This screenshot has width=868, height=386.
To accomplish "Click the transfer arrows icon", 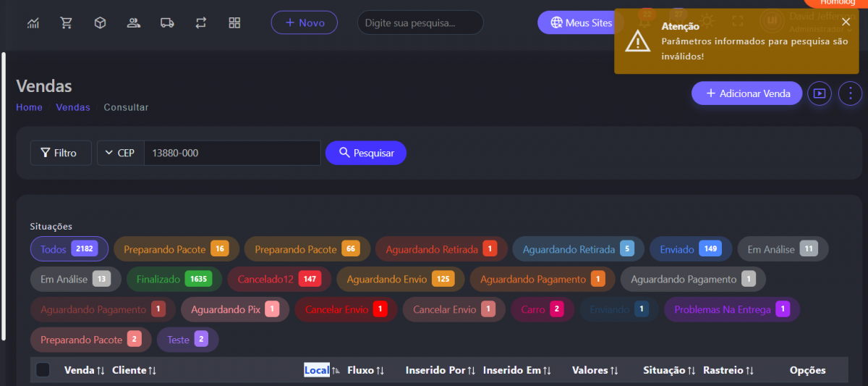I will (x=201, y=22).
